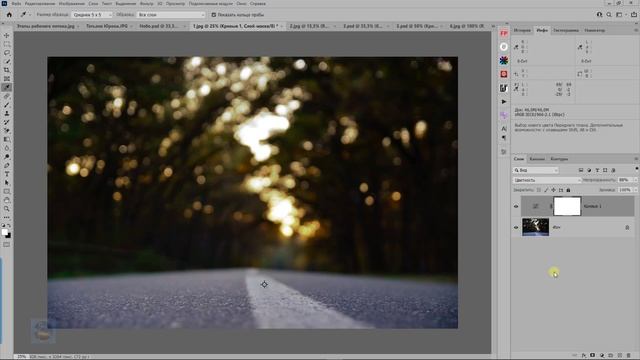Viewport: 640px width, 360px height.
Task: Open the colorful star plugin panel icon
Action: click(x=504, y=60)
